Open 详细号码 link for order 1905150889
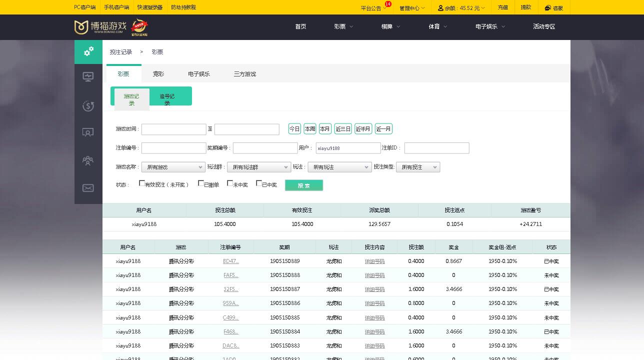644x360 pixels. coord(374,261)
